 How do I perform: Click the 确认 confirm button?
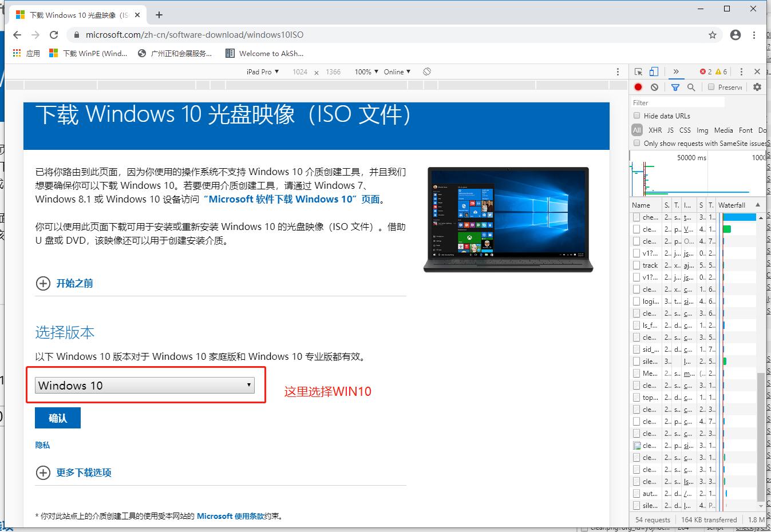point(57,418)
